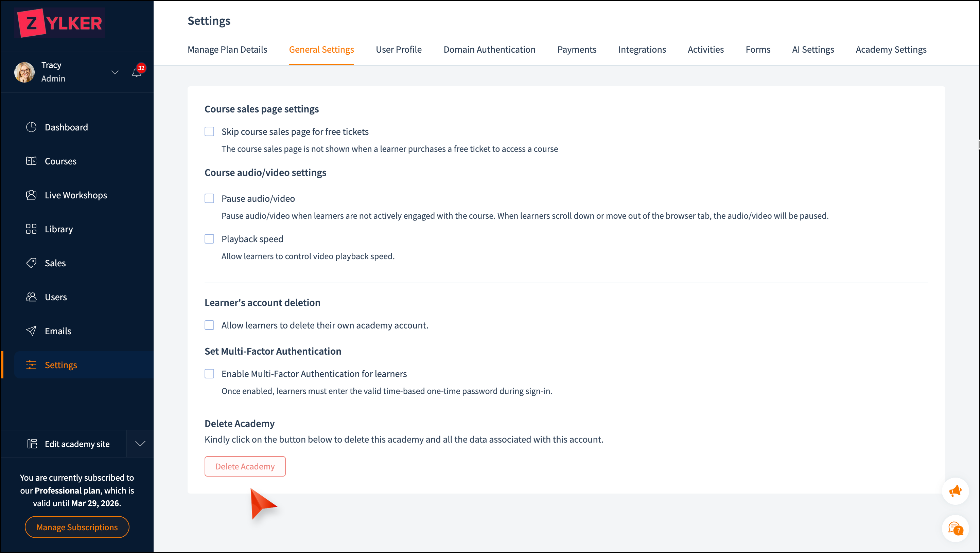Expand the Tracy Admin user dropdown
This screenshot has width=980, height=553.
pyautogui.click(x=115, y=72)
